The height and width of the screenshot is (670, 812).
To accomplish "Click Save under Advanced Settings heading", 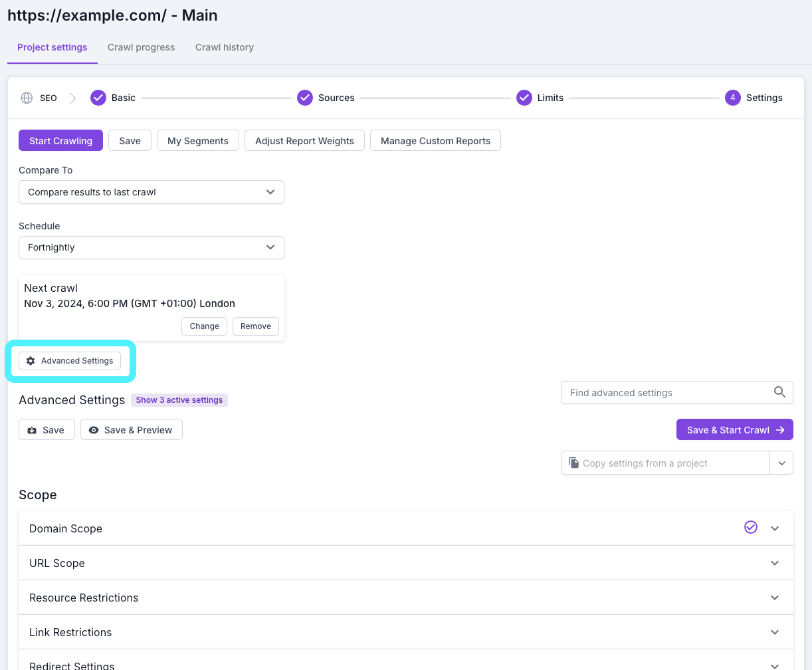I will coord(47,430).
